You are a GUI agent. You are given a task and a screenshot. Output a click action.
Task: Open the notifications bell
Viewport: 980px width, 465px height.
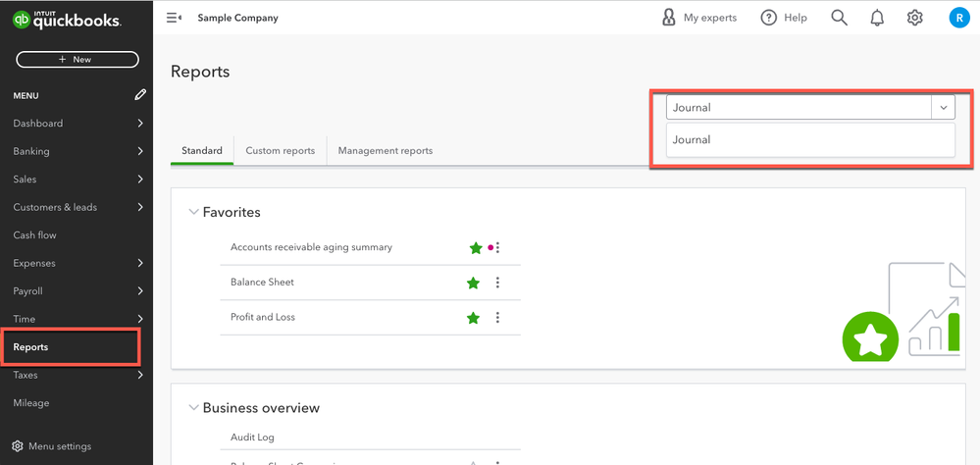pos(877,18)
